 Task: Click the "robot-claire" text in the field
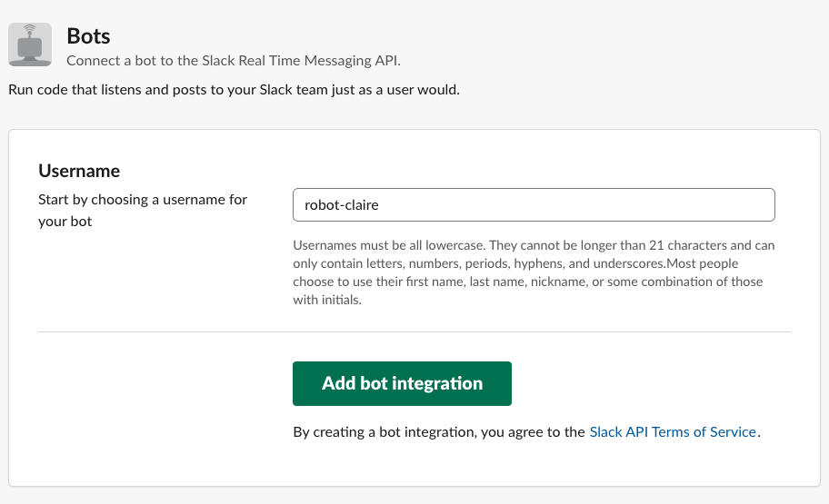(x=341, y=205)
